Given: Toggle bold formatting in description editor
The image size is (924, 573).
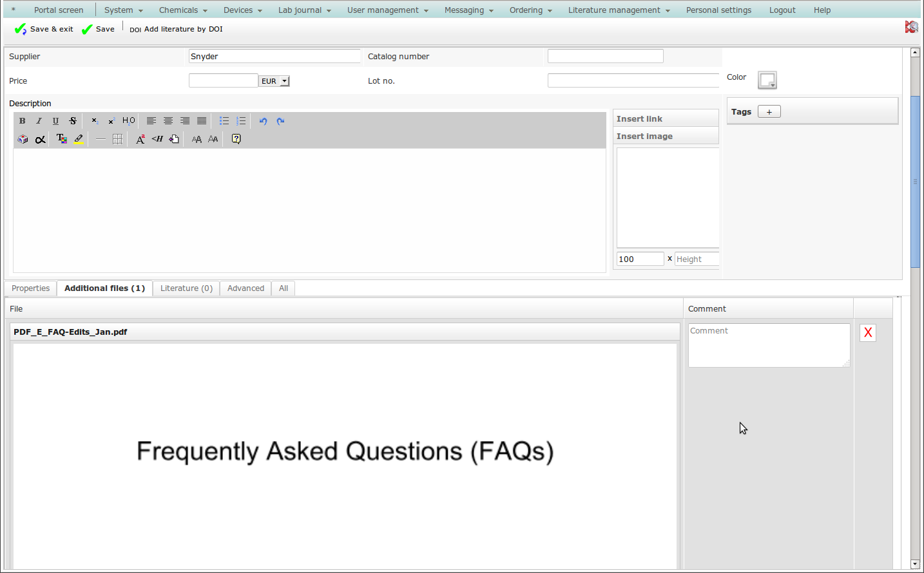Looking at the screenshot, I should (23, 121).
